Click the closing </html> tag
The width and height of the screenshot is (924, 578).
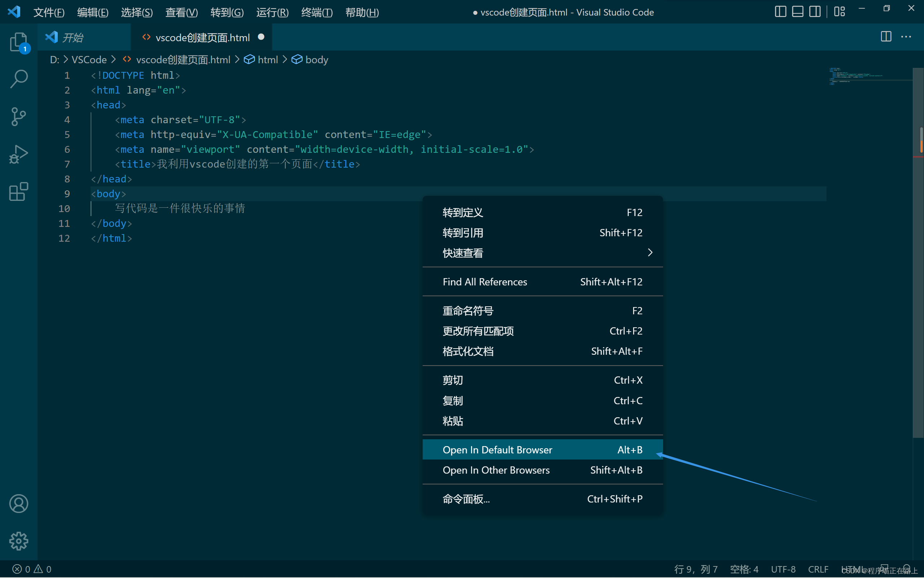coord(112,238)
